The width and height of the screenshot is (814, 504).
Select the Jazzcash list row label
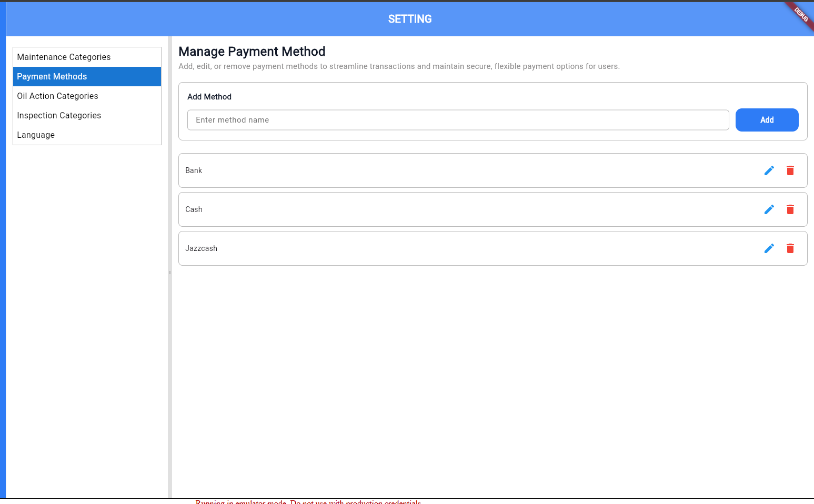pyautogui.click(x=201, y=248)
